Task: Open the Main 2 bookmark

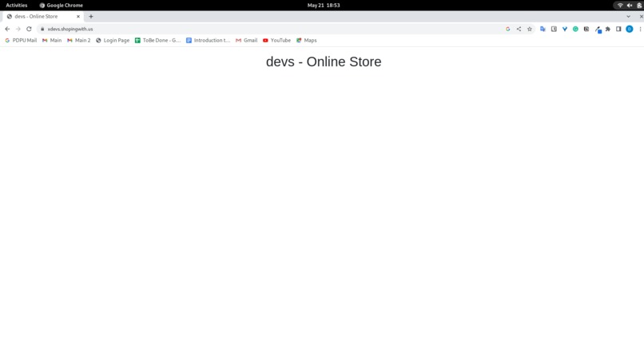Action: tap(78, 40)
